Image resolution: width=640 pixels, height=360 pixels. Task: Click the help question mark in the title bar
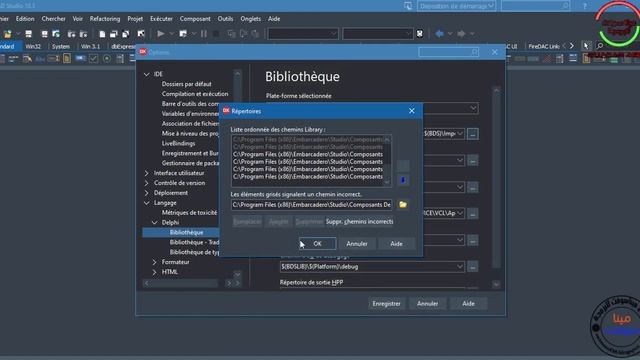(x=584, y=6)
